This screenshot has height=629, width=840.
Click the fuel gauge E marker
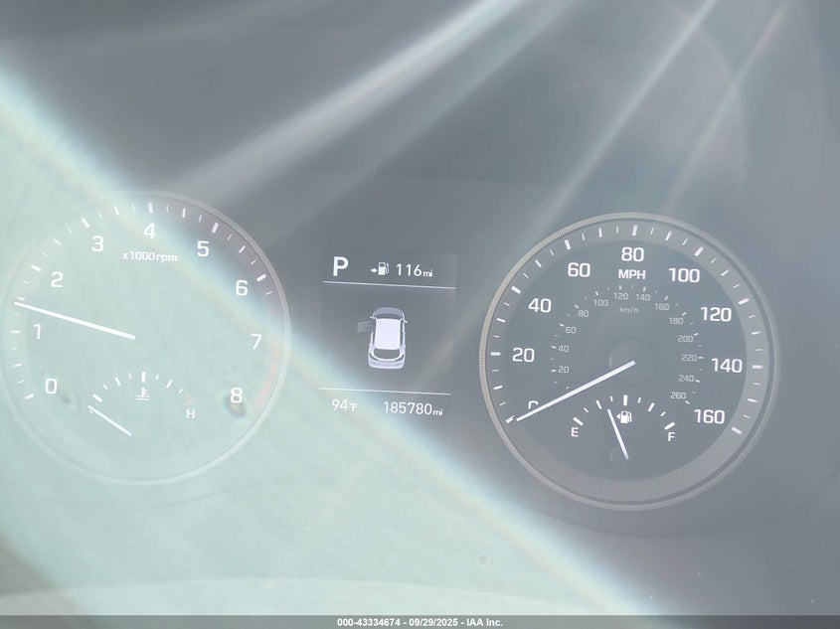[575, 432]
